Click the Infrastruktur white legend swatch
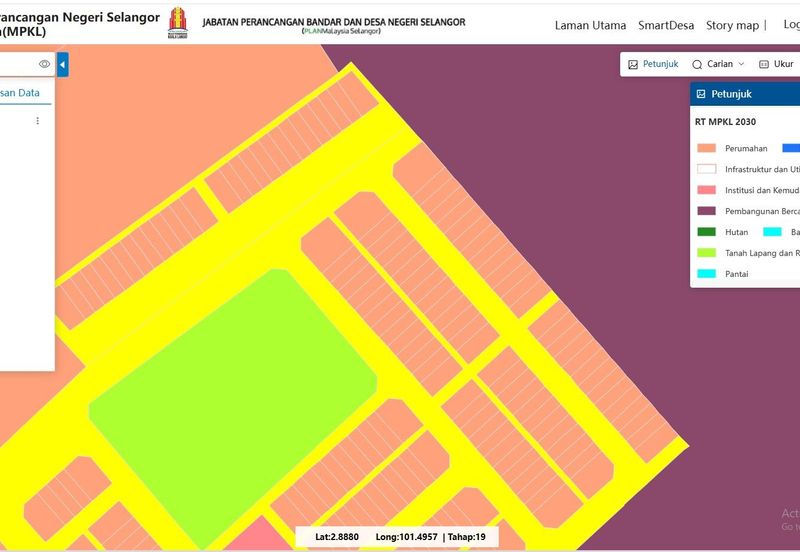This screenshot has width=800, height=552. (707, 169)
